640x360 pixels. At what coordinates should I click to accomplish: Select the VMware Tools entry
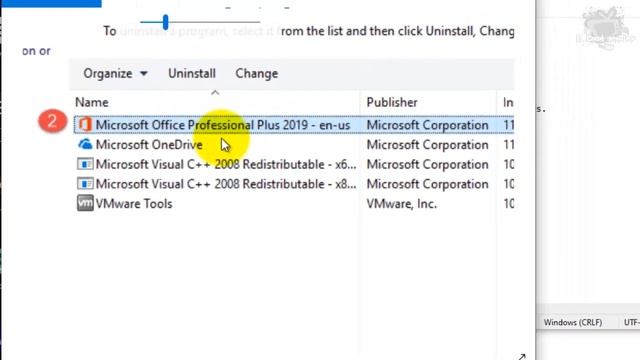pos(134,204)
